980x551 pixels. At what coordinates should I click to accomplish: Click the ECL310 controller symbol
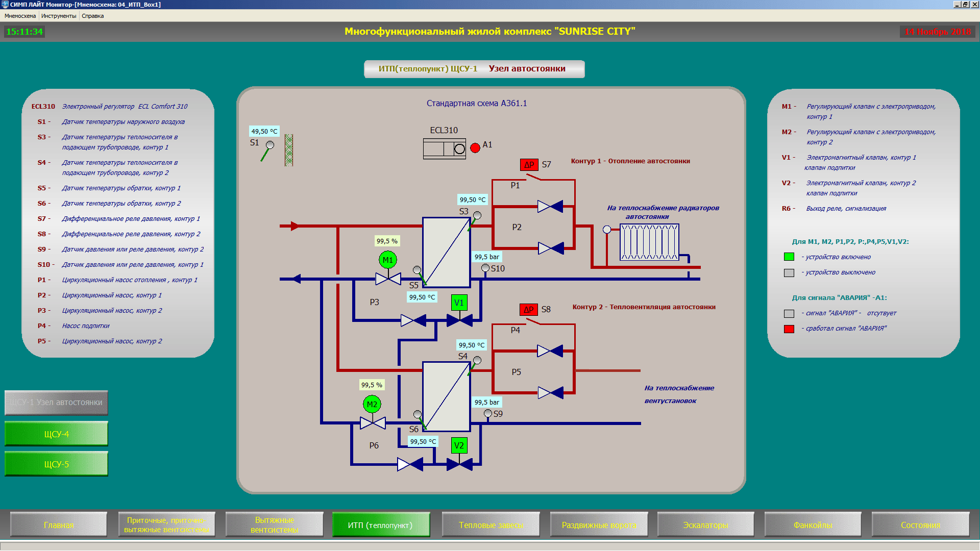click(444, 149)
